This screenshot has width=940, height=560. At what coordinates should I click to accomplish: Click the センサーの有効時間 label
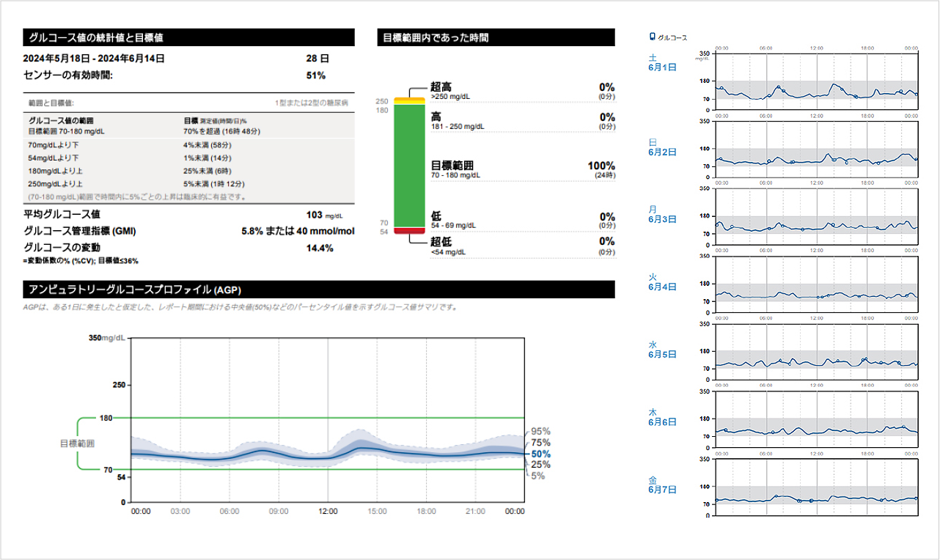pyautogui.click(x=68, y=75)
